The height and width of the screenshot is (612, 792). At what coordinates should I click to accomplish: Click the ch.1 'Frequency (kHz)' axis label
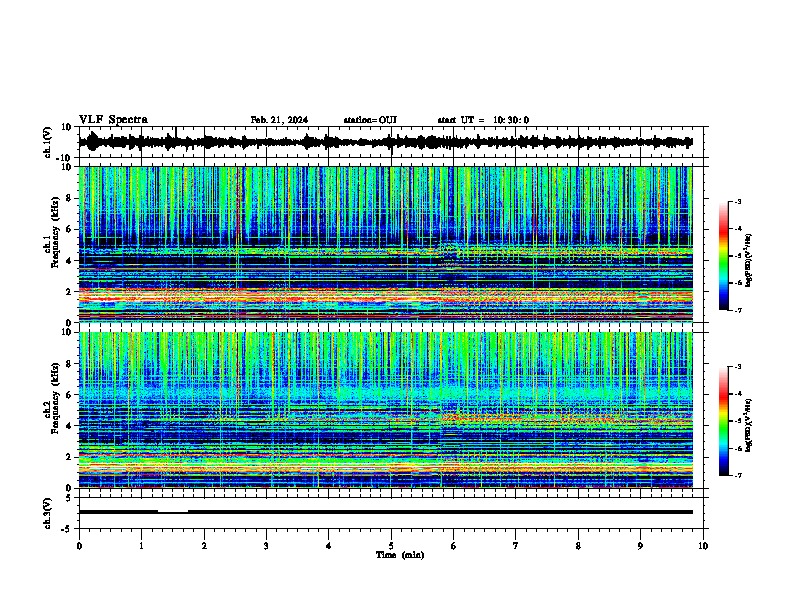[x=56, y=233]
